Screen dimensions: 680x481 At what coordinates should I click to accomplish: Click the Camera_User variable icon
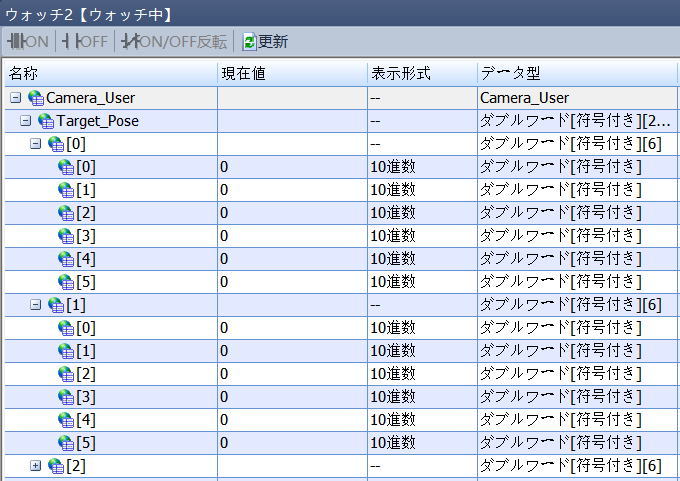coord(36,98)
